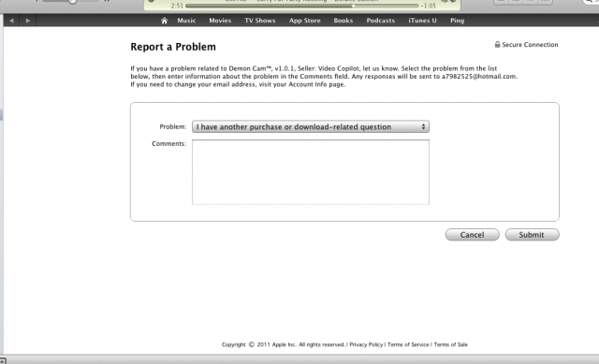Image resolution: width=599 pixels, height=364 pixels.
Task: Open the App Store tab
Action: coord(305,21)
